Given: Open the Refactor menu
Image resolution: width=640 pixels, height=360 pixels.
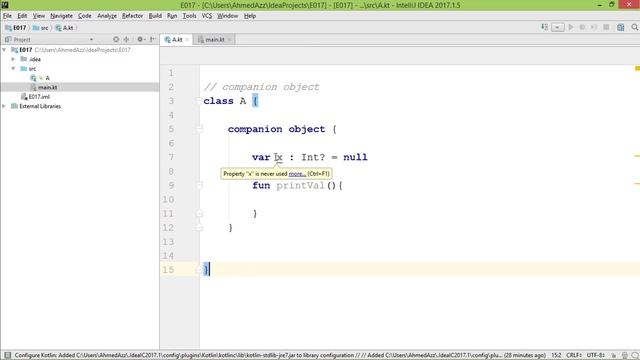Looking at the screenshot, I should tap(133, 16).
